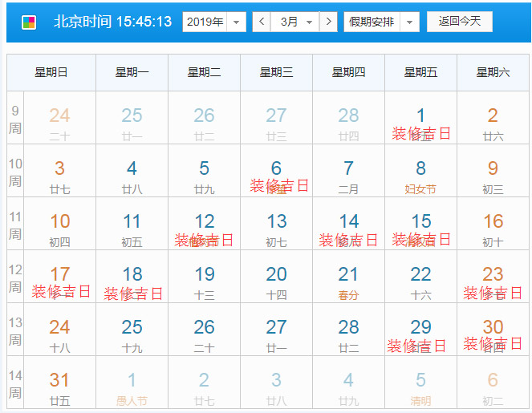Expand the 假期安排 holiday dropdown

381,22
